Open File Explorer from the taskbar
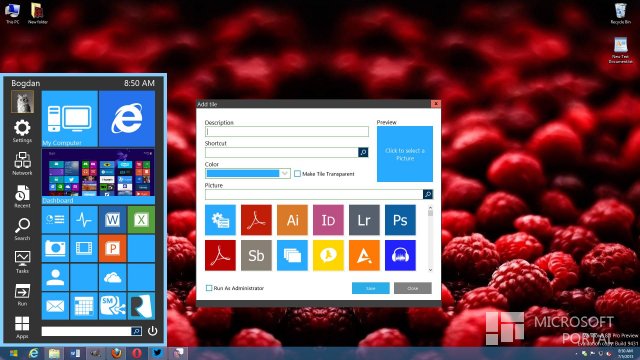The width and height of the screenshot is (640, 360). pos(54,353)
